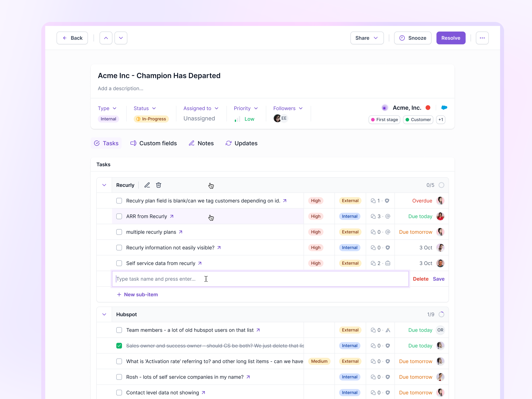Image resolution: width=532 pixels, height=399 pixels.
Task: Click the briefcase icon on Self service data row
Action: point(388,263)
